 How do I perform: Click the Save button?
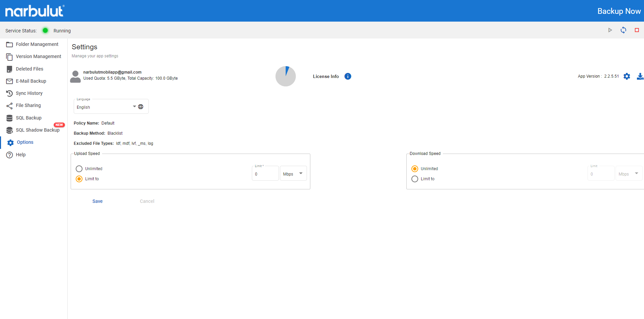97,201
